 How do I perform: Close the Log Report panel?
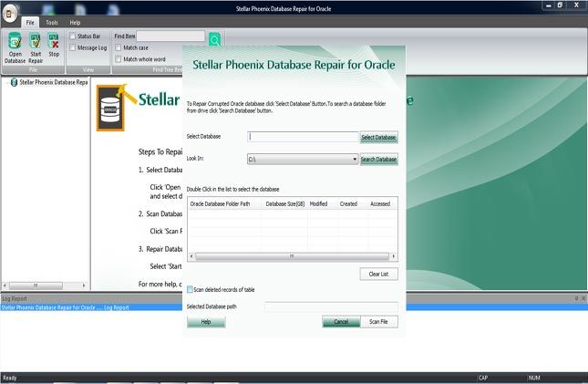[x=583, y=298]
